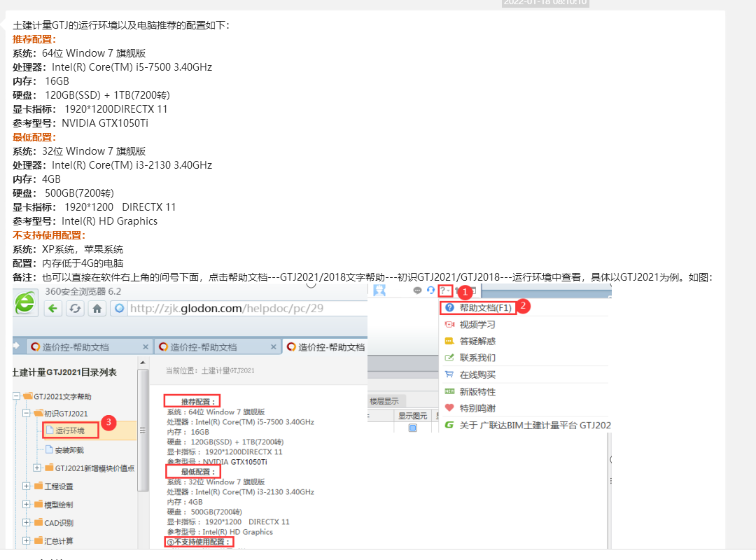Click the gray chat bubble icon
The width and height of the screenshot is (756, 560).
[417, 290]
